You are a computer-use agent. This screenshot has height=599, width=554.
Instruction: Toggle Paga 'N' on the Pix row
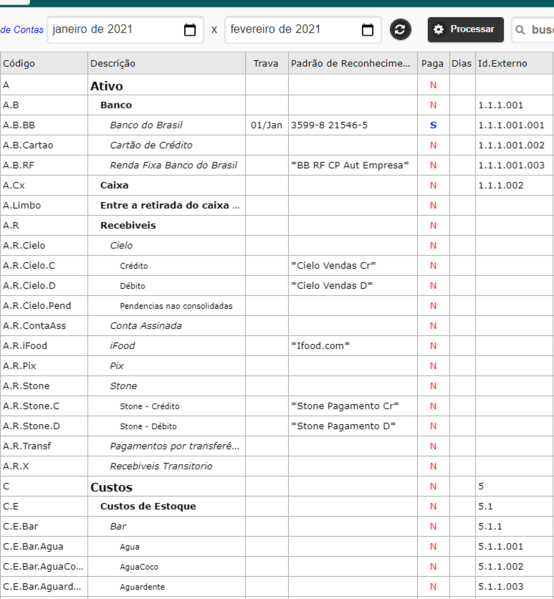point(433,366)
